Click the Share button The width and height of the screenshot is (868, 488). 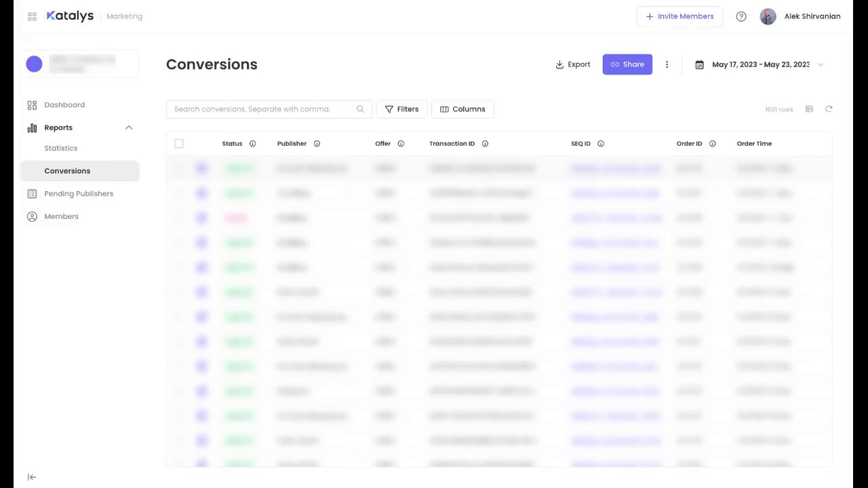coord(627,64)
